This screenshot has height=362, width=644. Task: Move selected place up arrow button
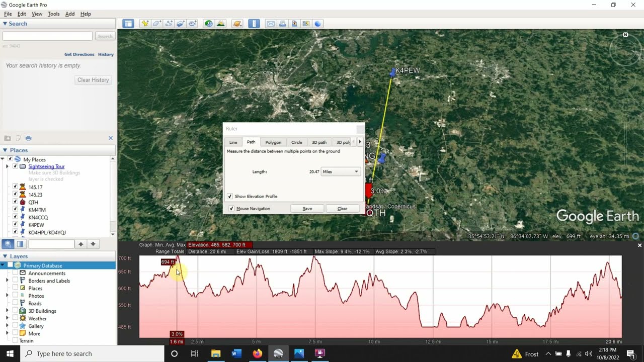point(80,244)
